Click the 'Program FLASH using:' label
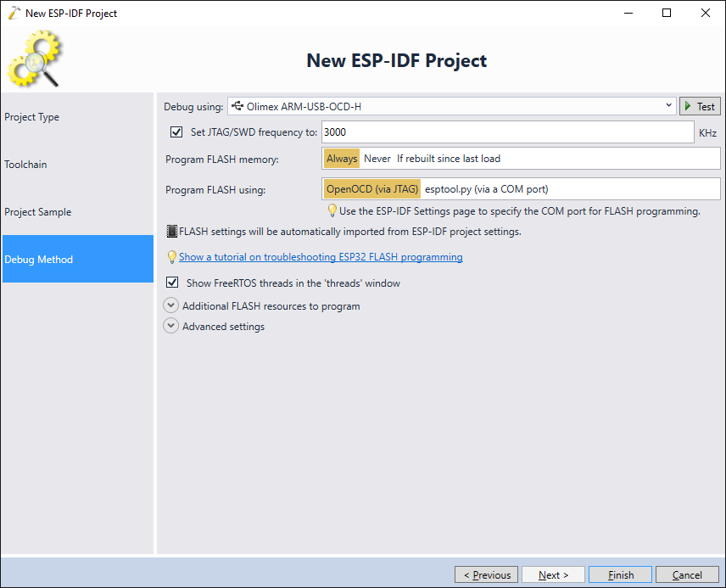 215,190
